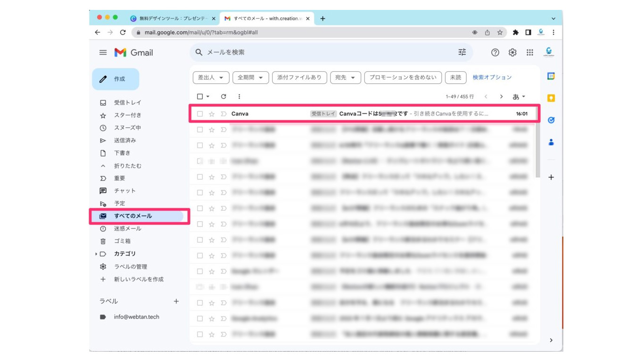644x362 pixels.
Task: Open Contacts side panel icon
Action: click(551, 142)
